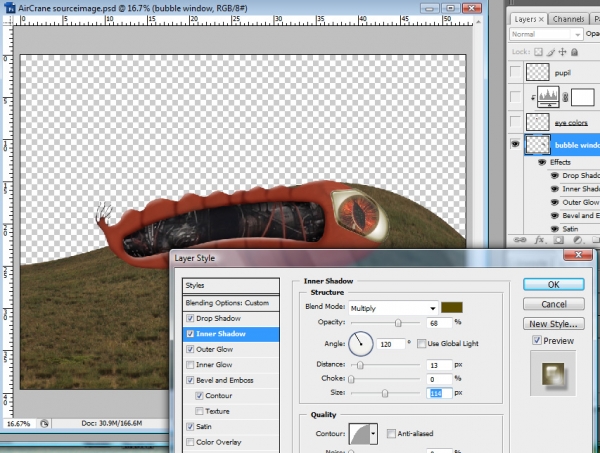Check Use Global Light option
The height and width of the screenshot is (453, 600).
[x=421, y=344]
